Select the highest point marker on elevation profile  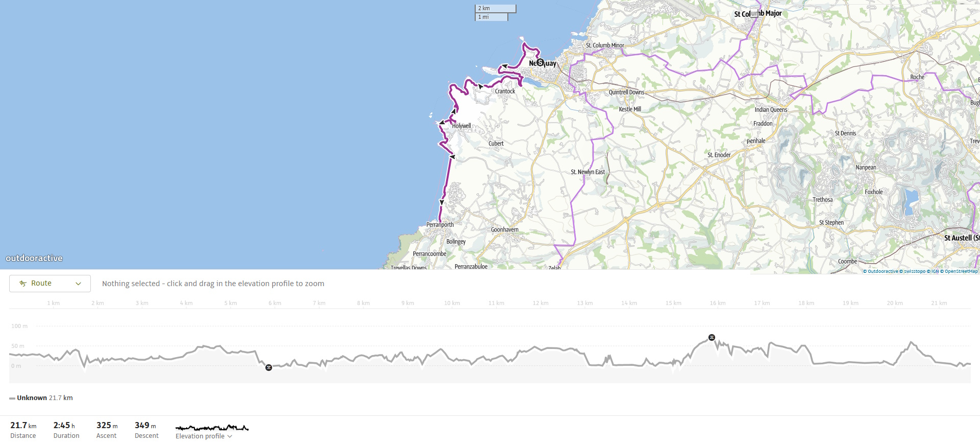(x=712, y=337)
